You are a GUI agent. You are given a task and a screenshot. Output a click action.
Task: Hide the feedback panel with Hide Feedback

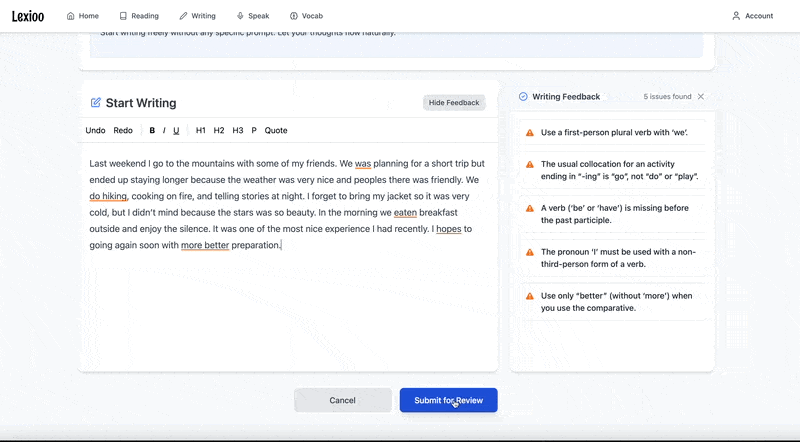point(454,103)
